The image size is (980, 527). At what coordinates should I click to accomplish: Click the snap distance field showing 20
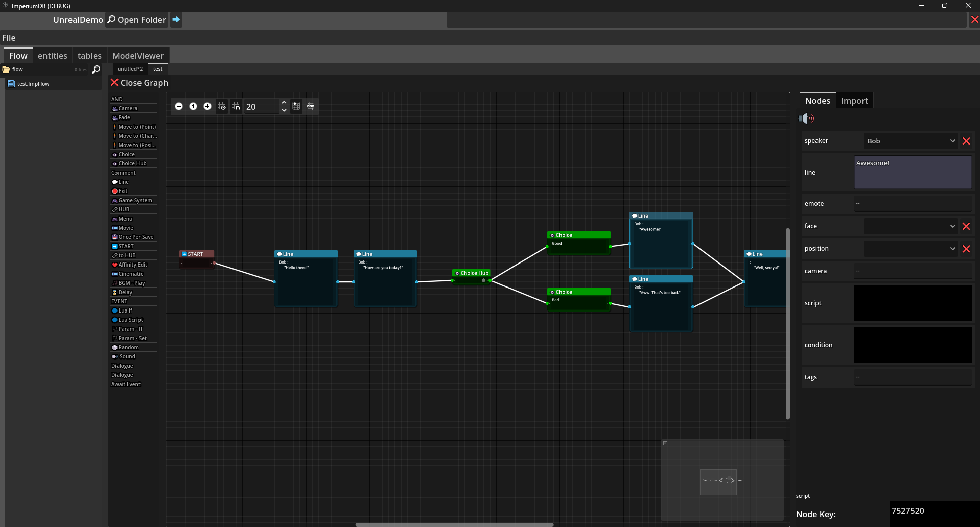[262, 106]
